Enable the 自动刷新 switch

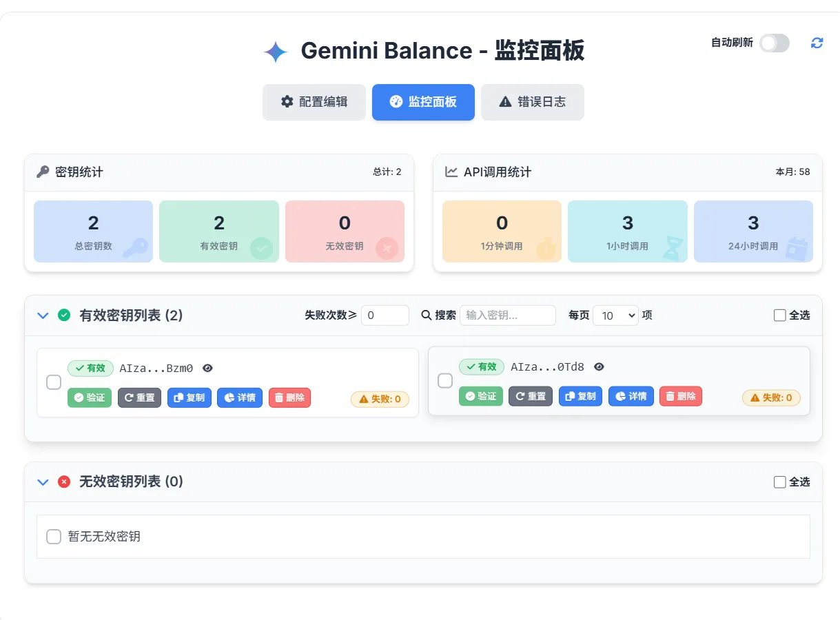[x=774, y=43]
